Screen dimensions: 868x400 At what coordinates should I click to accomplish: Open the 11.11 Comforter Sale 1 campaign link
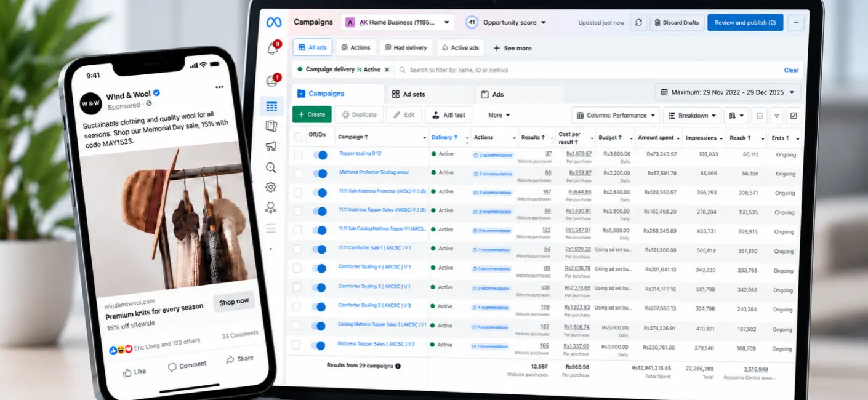click(x=374, y=248)
